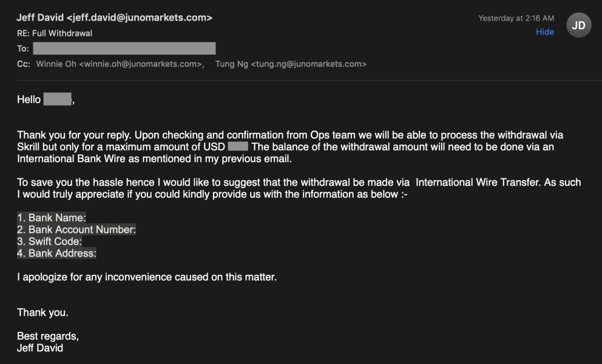The image size is (602, 364).
Task: Click the highlighted Bank Name line
Action: 52,218
